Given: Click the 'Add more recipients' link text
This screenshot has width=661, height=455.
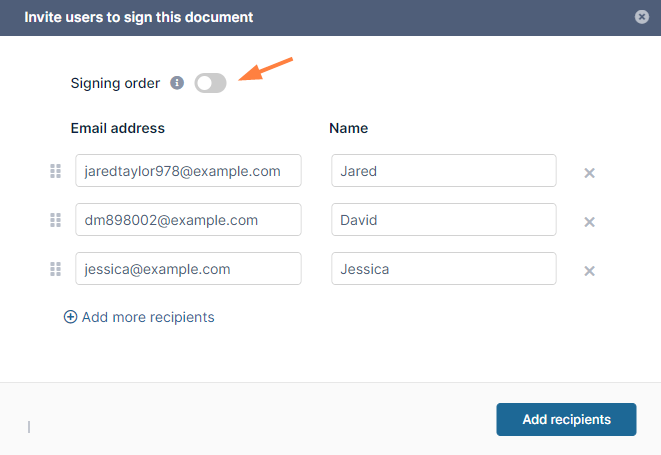Looking at the screenshot, I should point(148,317).
